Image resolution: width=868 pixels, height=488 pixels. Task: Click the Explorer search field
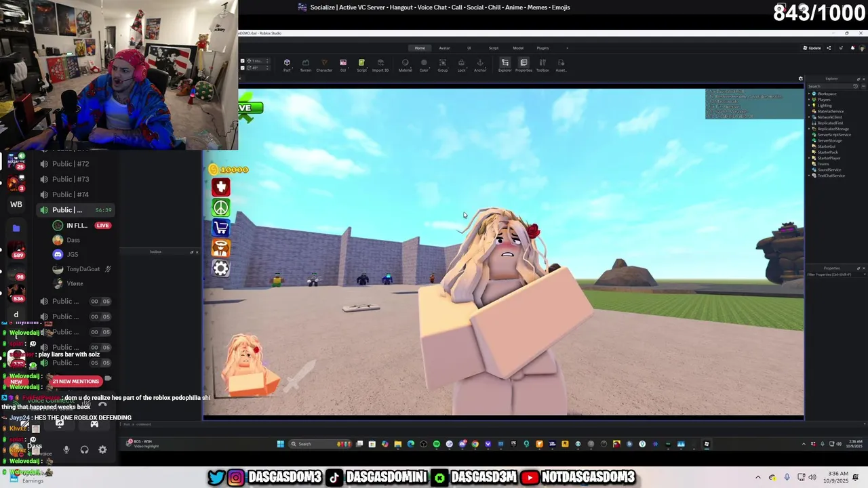[x=832, y=86]
